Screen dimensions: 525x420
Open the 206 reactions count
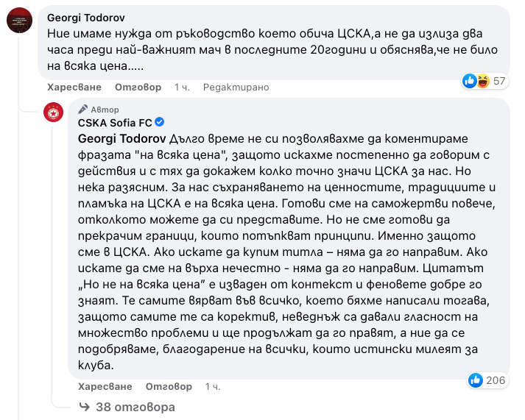[496, 380]
